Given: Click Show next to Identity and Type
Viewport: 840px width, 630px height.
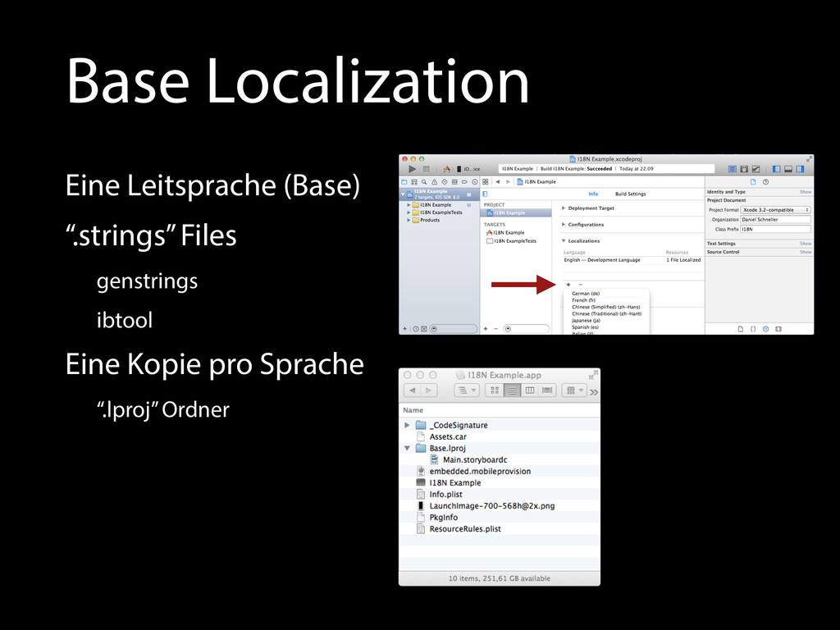Looking at the screenshot, I should click(806, 192).
